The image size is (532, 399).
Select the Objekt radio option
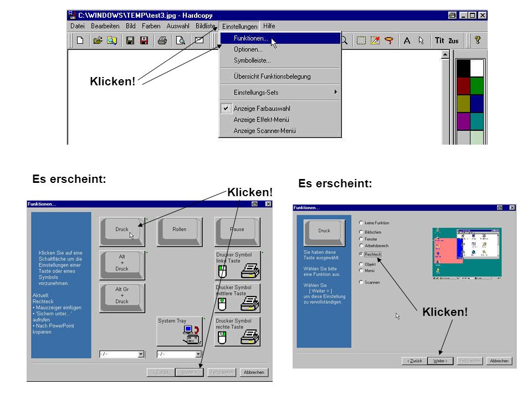pyautogui.click(x=361, y=264)
